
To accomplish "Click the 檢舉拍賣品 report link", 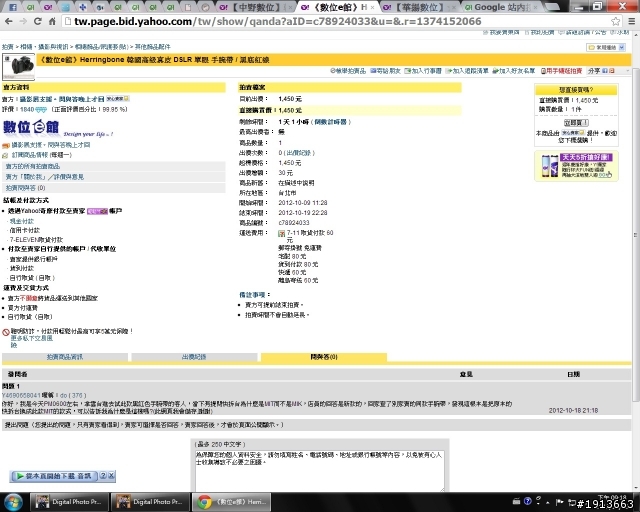I will coord(348,71).
